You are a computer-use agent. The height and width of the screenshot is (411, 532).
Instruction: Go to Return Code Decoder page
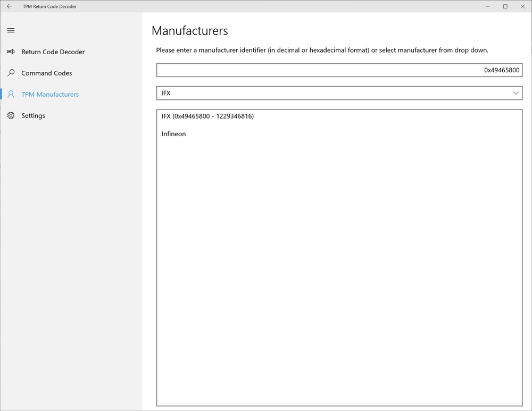(x=53, y=52)
